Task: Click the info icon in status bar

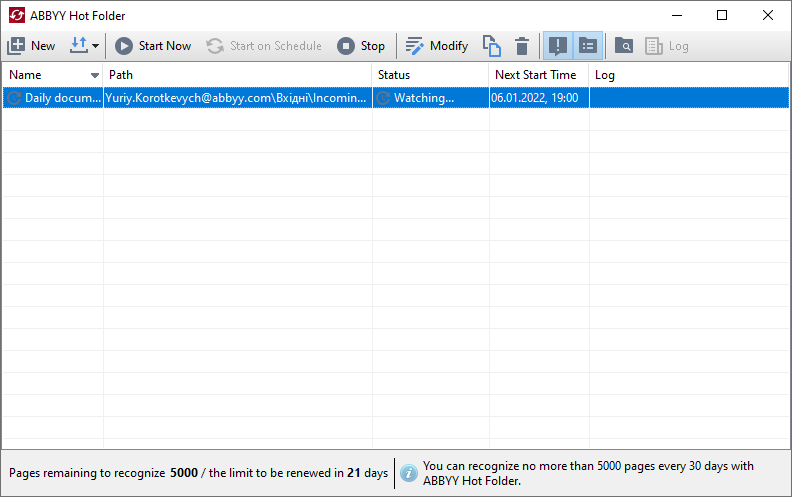Action: pos(409,473)
